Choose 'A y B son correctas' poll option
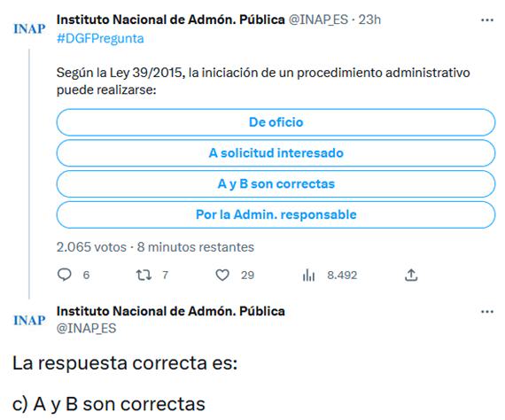The width and height of the screenshot is (505, 420). coord(276,184)
